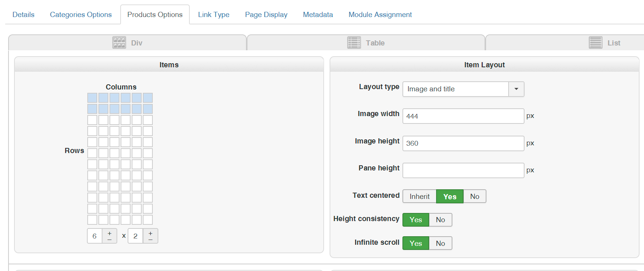The height and width of the screenshot is (271, 644).
Task: Set Text centered to Inherit
Action: click(419, 196)
